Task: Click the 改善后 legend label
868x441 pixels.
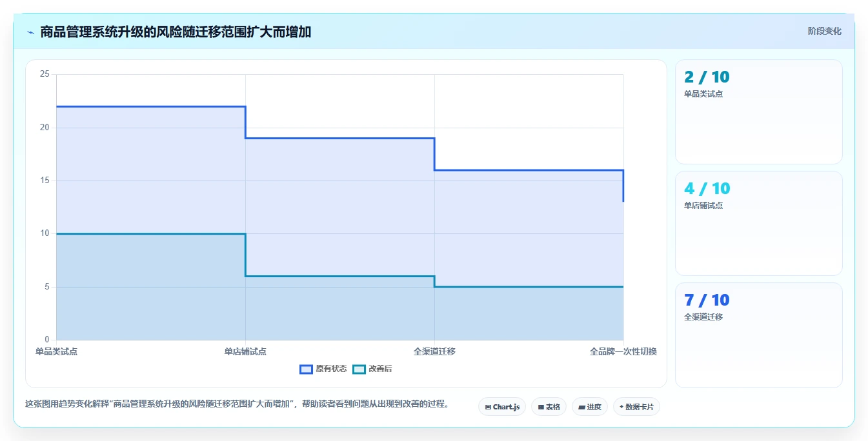Action: click(x=380, y=369)
